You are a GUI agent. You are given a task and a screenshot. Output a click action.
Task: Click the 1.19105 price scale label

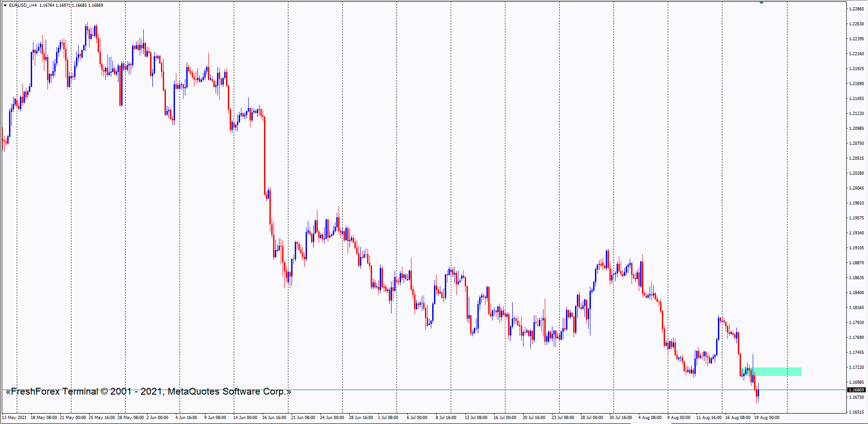856,248
